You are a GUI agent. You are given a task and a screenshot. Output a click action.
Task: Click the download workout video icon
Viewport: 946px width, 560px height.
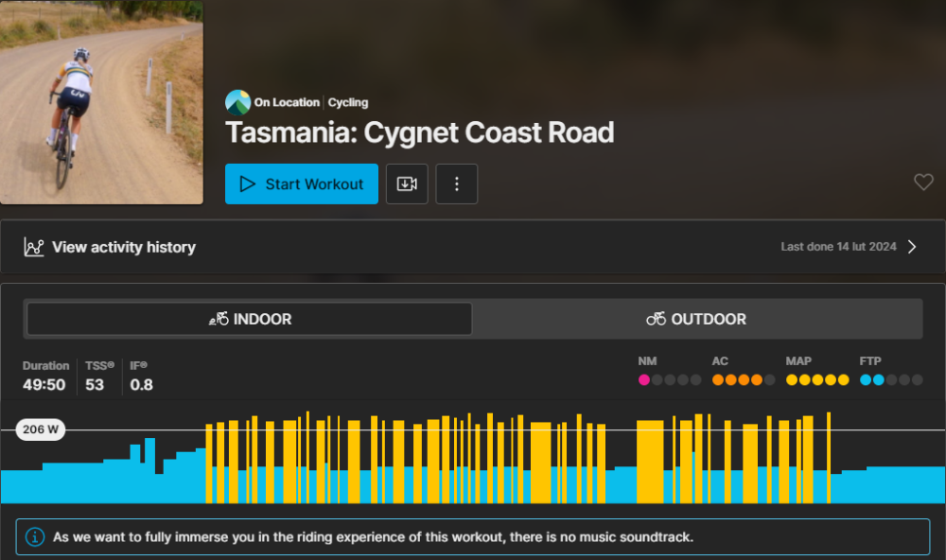(x=407, y=184)
